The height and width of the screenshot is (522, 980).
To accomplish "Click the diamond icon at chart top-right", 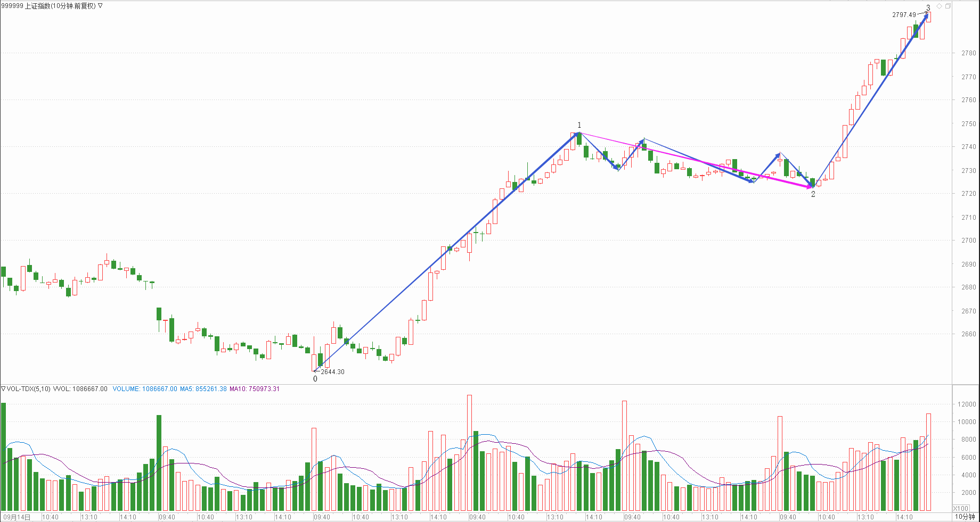I will [940, 6].
